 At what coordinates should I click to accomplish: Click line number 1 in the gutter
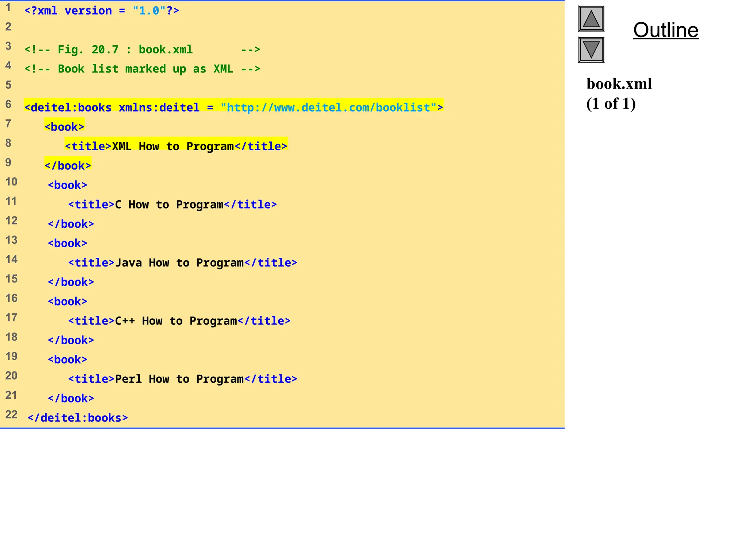pyautogui.click(x=8, y=7)
